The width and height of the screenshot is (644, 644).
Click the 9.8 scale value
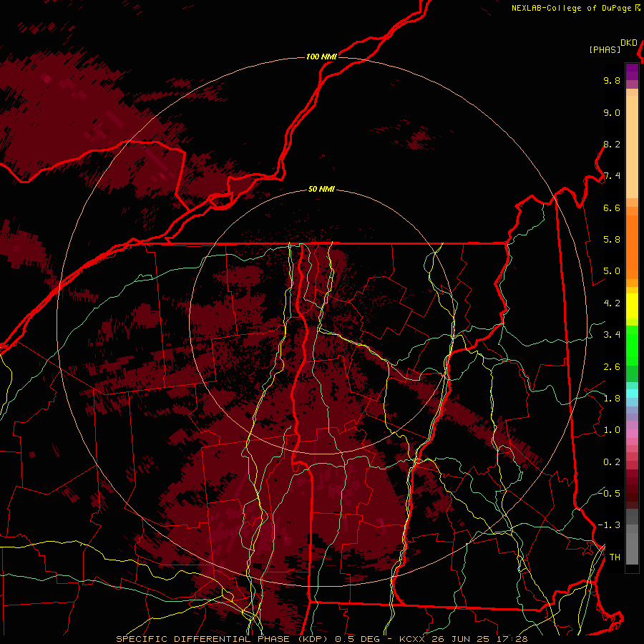(x=612, y=80)
